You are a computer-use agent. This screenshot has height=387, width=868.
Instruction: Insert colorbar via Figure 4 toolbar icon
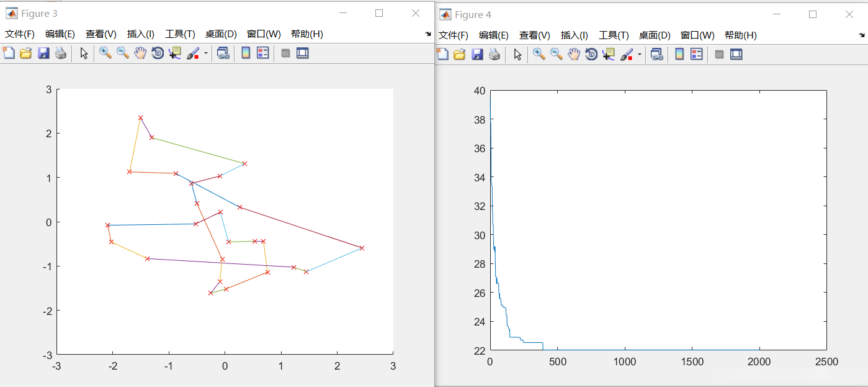(679, 55)
